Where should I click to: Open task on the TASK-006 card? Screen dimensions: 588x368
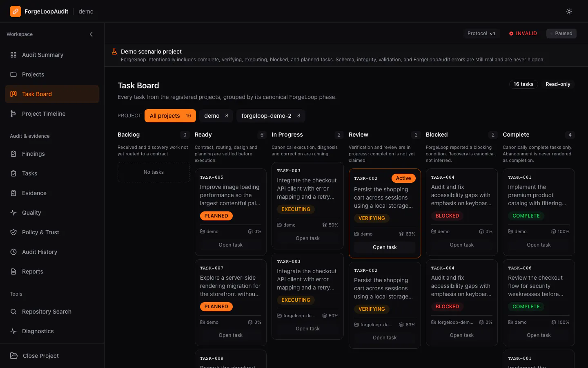[539, 335]
